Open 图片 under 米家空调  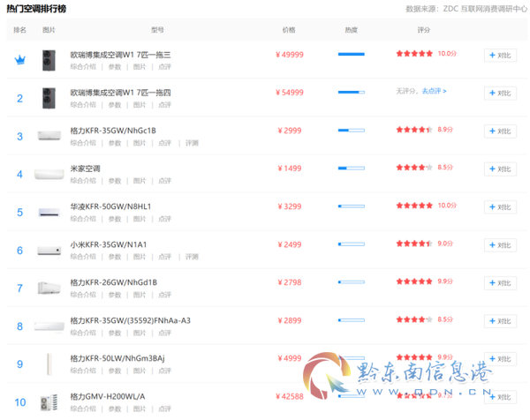pyautogui.click(x=140, y=181)
